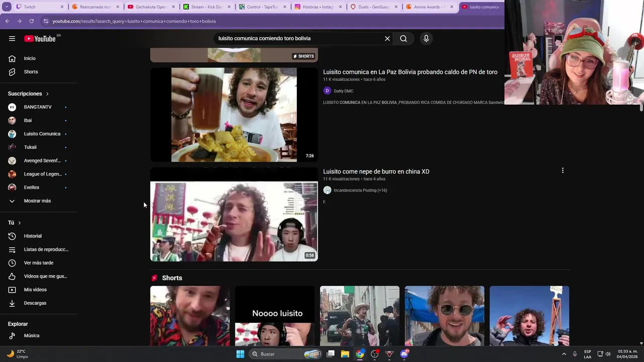Open video 'Luisito comunica en La Paz Bolivia' title
The height and width of the screenshot is (362, 644).
(x=410, y=72)
